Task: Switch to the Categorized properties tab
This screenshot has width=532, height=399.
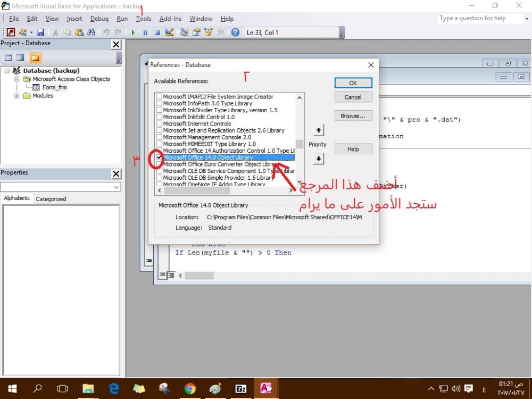Action: (51, 199)
